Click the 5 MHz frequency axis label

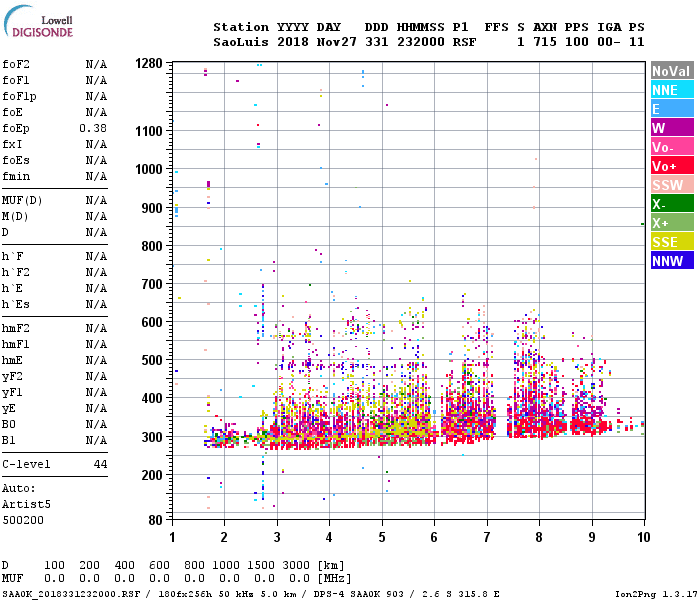[x=382, y=537]
